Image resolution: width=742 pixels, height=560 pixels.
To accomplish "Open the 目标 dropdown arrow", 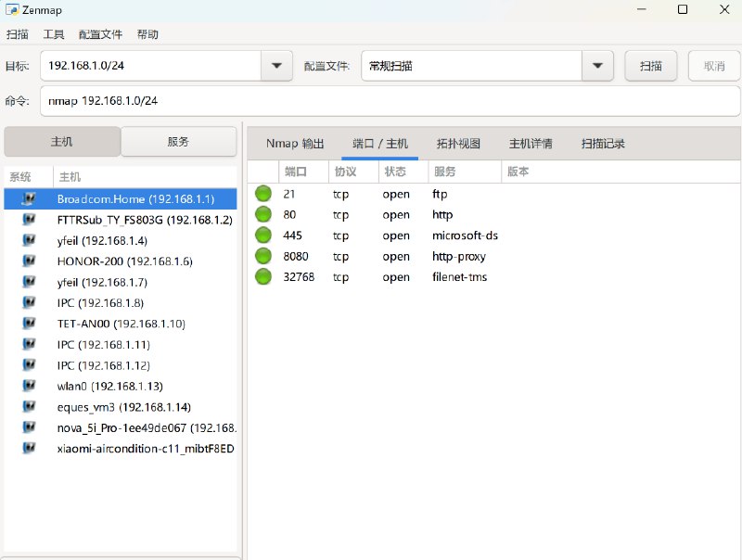I will [x=275, y=66].
